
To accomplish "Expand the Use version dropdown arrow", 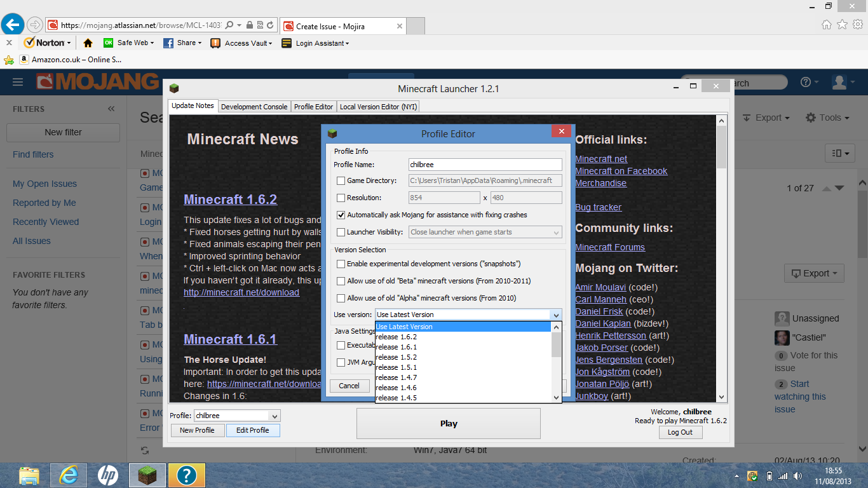I will pos(556,315).
